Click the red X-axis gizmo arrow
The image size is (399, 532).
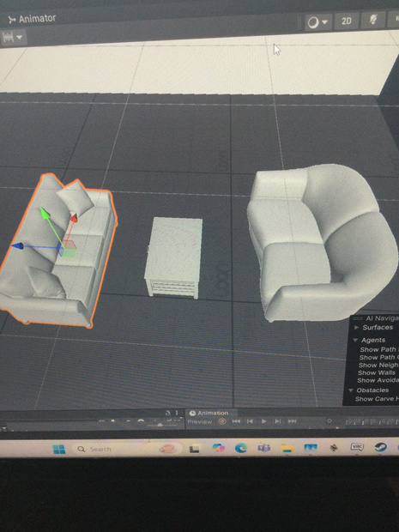pyautogui.click(x=74, y=218)
